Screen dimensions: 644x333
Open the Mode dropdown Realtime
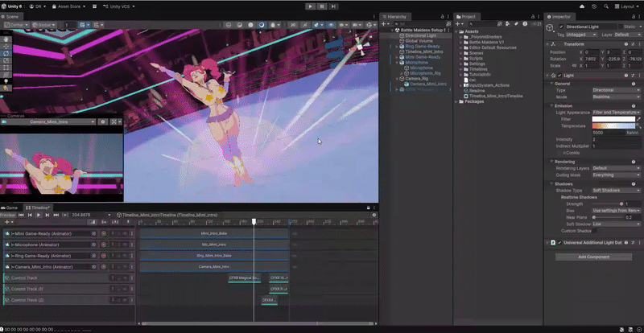pyautogui.click(x=617, y=97)
